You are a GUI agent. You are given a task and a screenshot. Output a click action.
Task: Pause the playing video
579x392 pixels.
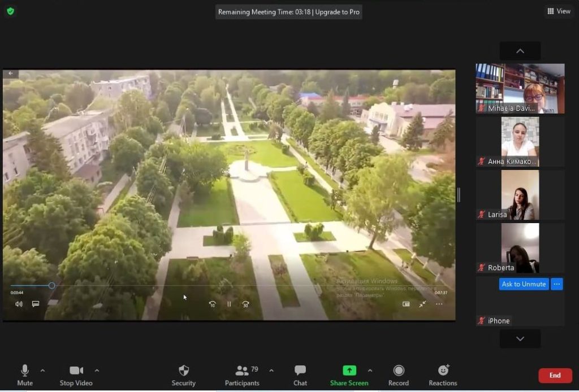pyautogui.click(x=229, y=304)
